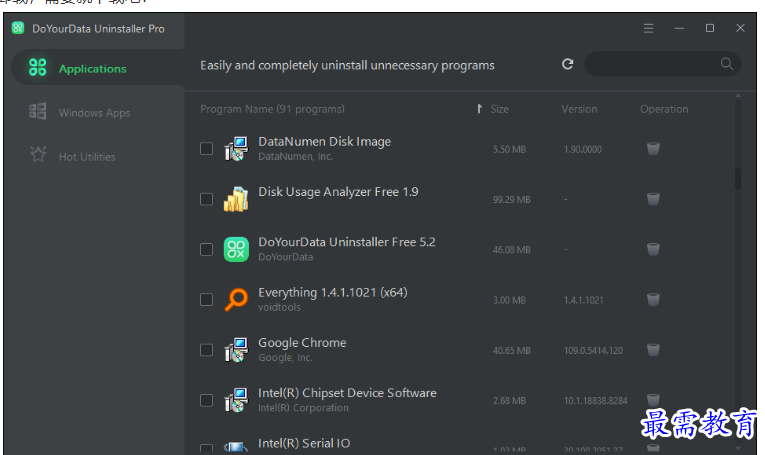Click the Operation column header
Viewport: 765px width, 455px height.
pos(664,109)
